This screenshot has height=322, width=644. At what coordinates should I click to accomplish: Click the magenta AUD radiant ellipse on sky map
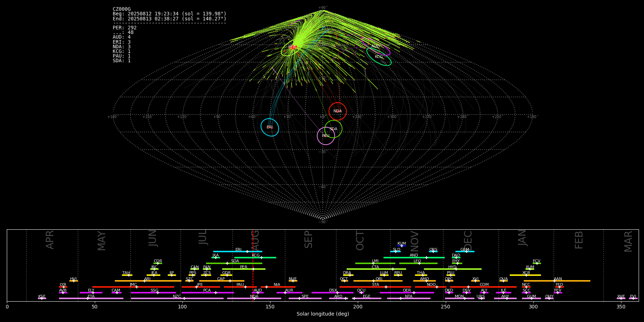click(x=376, y=46)
